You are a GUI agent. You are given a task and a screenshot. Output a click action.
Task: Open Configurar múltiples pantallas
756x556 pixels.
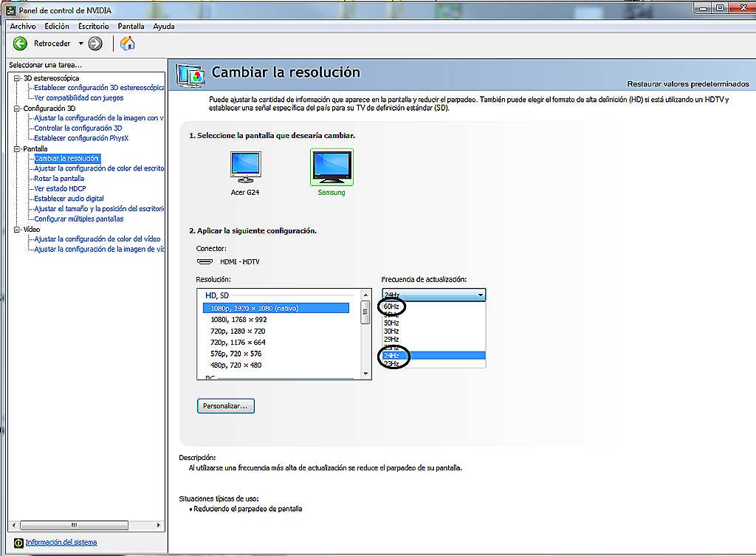pyautogui.click(x=78, y=219)
